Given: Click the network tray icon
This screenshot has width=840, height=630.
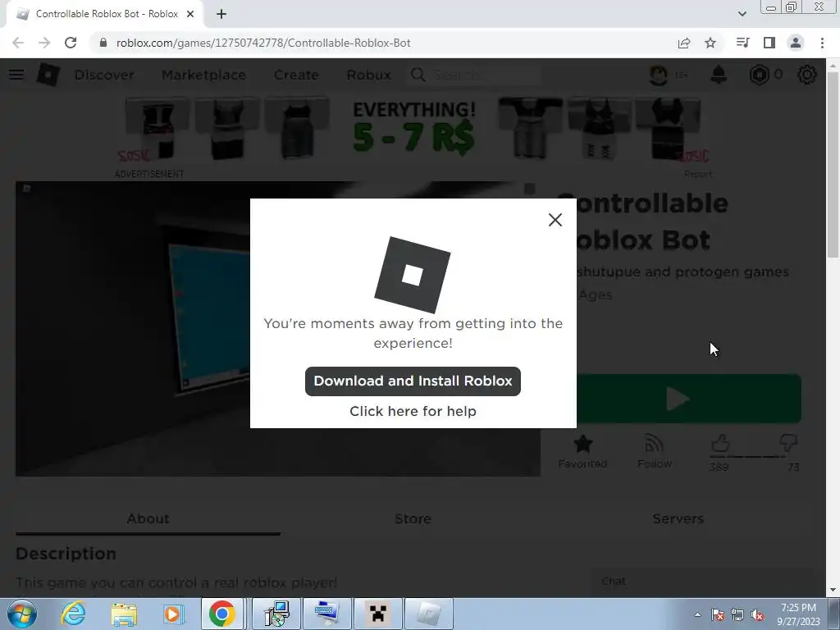Looking at the screenshot, I should [x=737, y=614].
